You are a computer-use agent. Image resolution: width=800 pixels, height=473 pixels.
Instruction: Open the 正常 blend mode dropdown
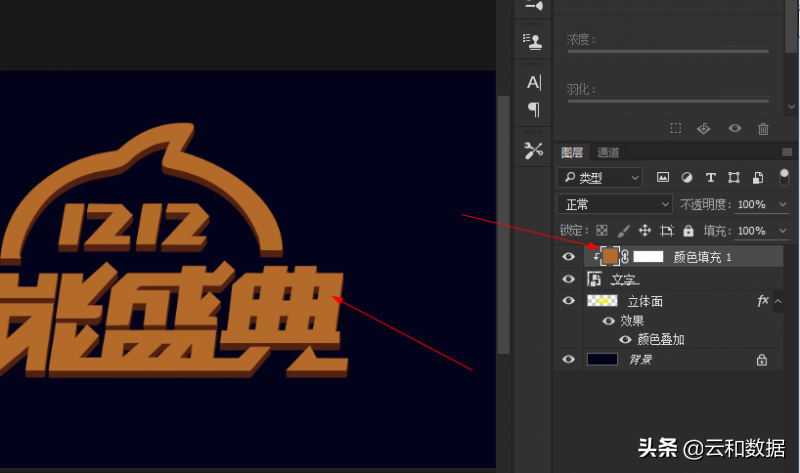pyautogui.click(x=616, y=204)
